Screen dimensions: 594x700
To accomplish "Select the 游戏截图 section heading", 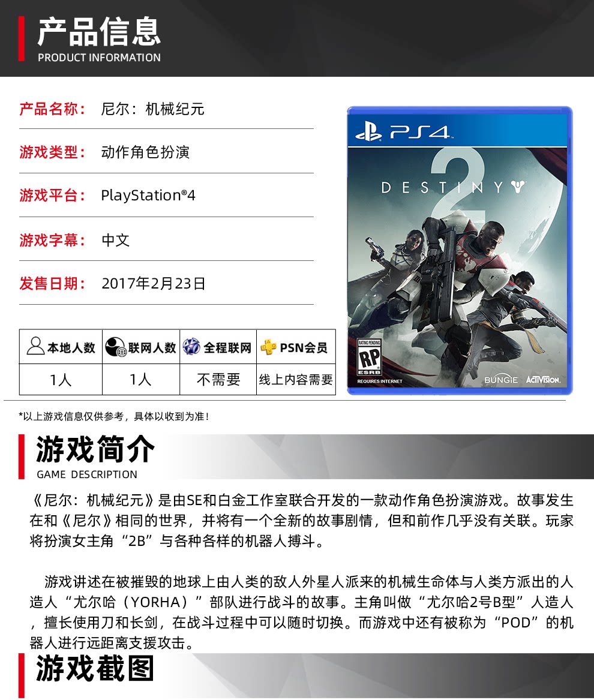I will (x=95, y=668).
